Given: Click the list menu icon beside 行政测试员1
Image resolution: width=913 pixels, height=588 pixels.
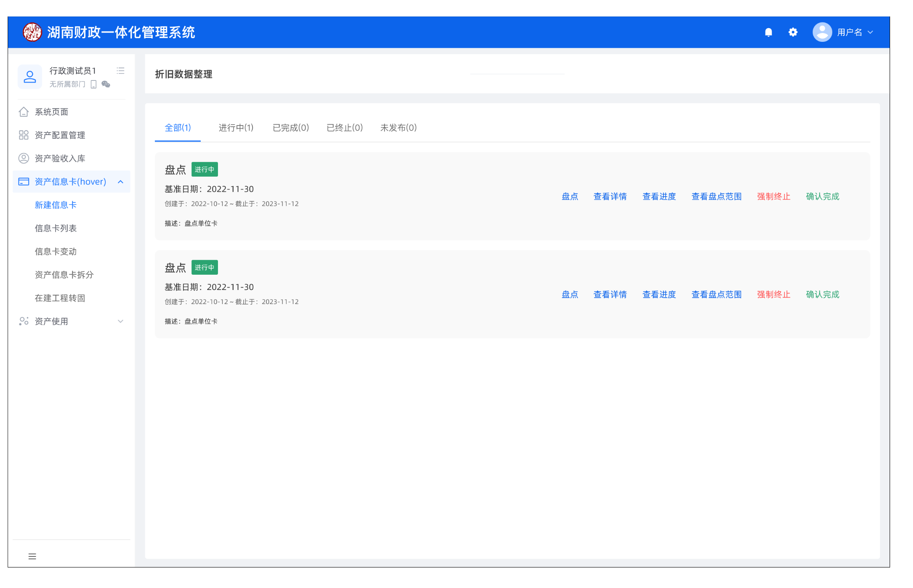Looking at the screenshot, I should (120, 71).
